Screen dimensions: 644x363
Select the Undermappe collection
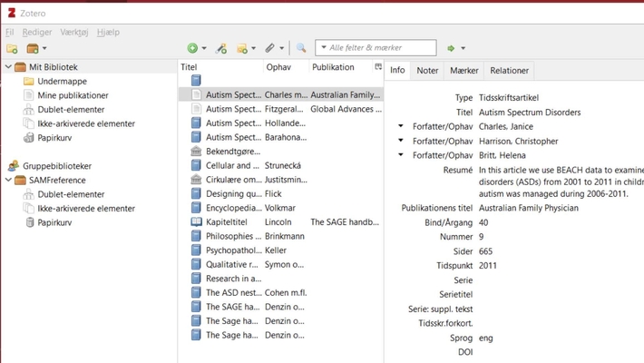[62, 82]
